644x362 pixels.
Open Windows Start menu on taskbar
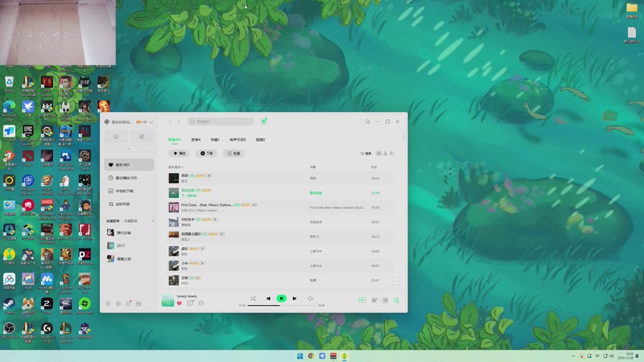tap(299, 356)
